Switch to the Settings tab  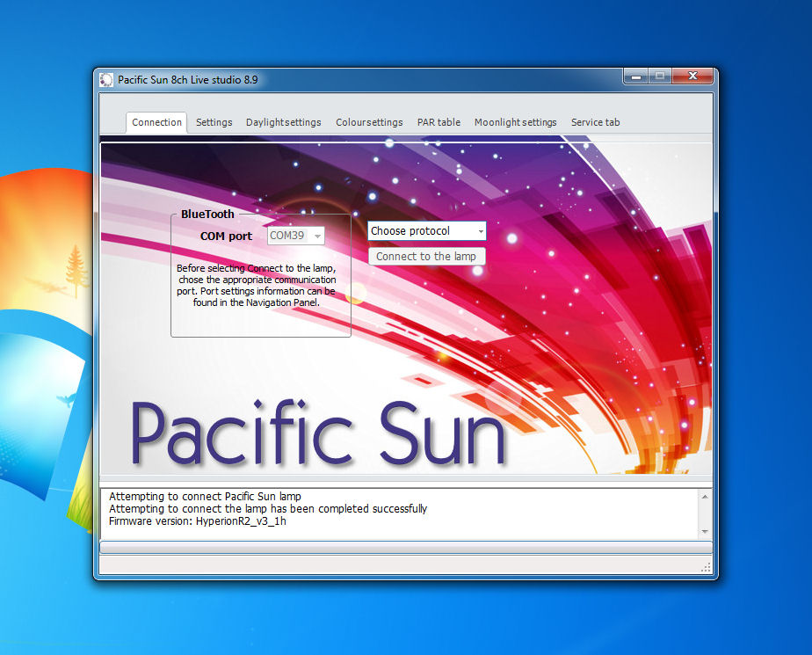click(x=214, y=122)
